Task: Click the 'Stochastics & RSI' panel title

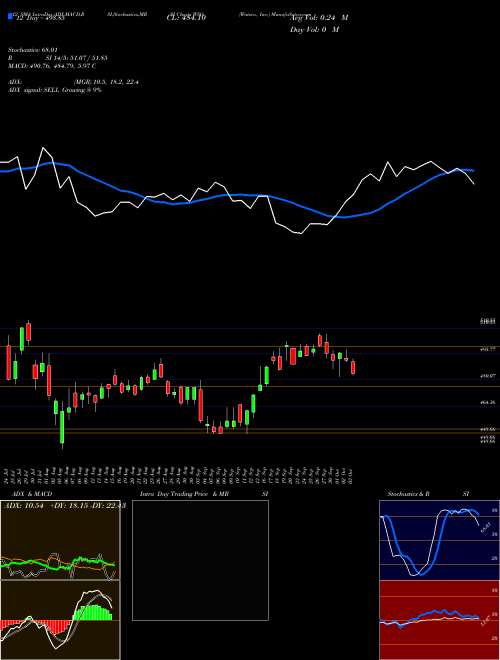Action: pos(428,494)
